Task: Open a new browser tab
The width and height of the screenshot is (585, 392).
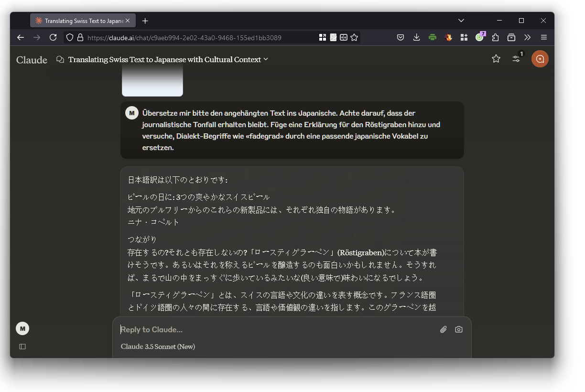Action: 145,21
